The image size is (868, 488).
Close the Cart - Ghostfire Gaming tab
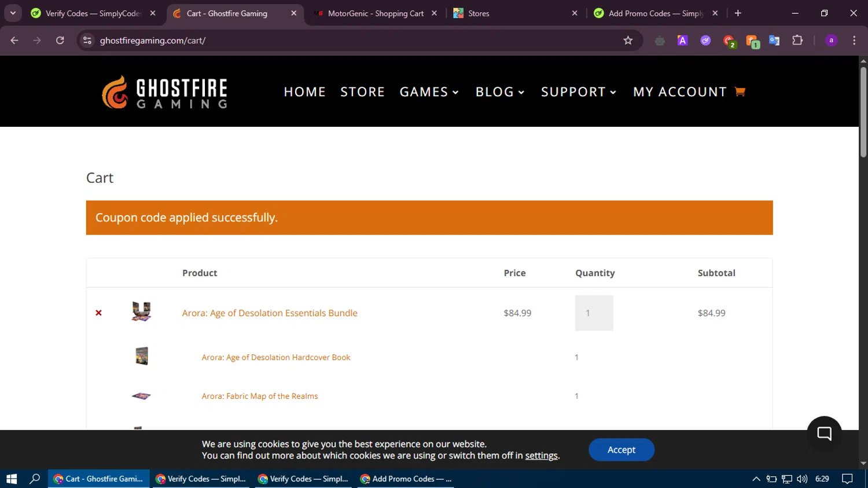[x=293, y=13]
